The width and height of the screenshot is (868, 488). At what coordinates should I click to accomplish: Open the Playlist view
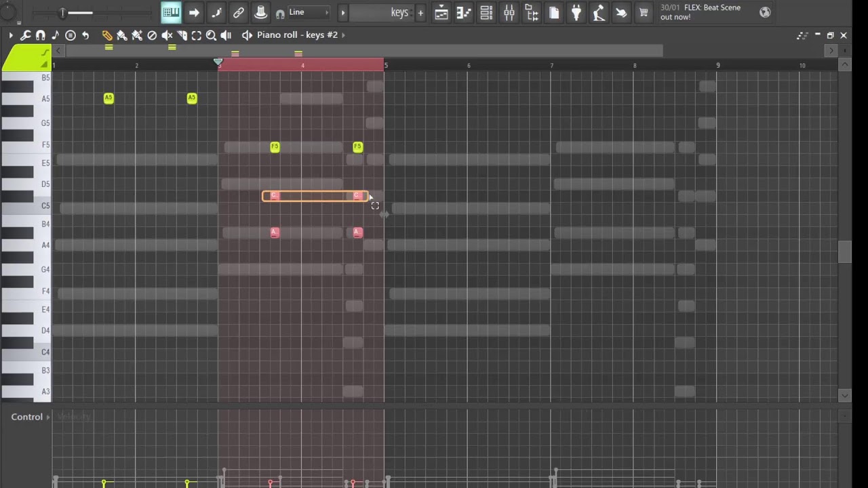pyautogui.click(x=441, y=12)
